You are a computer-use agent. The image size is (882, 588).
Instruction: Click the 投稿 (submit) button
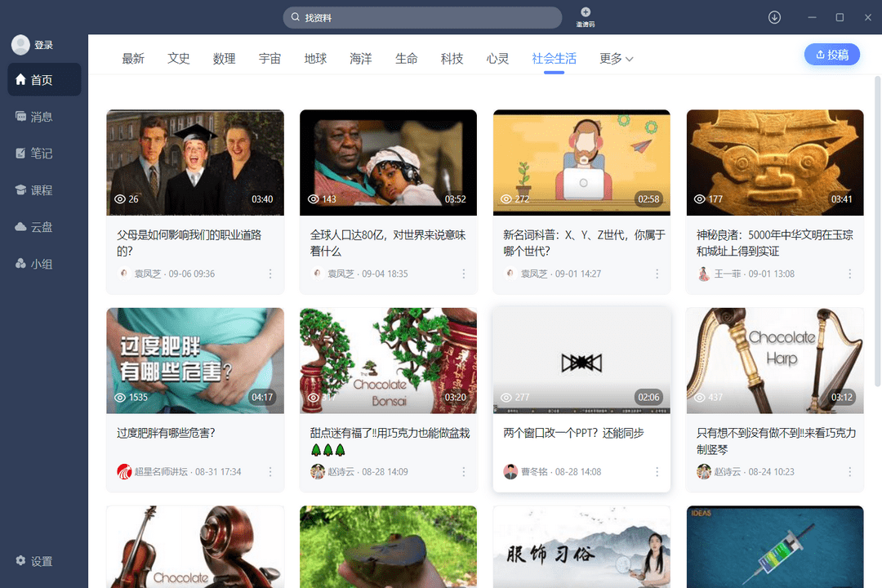[831, 52]
